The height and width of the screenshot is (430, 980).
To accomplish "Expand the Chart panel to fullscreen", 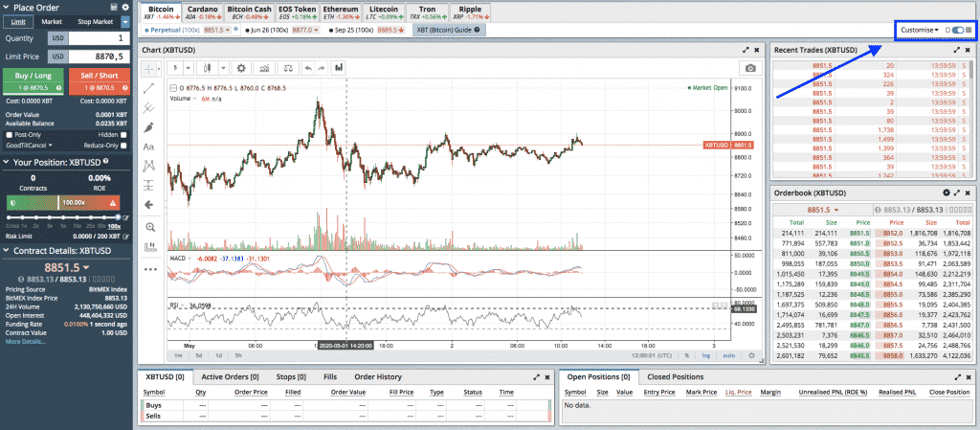I will point(746,50).
